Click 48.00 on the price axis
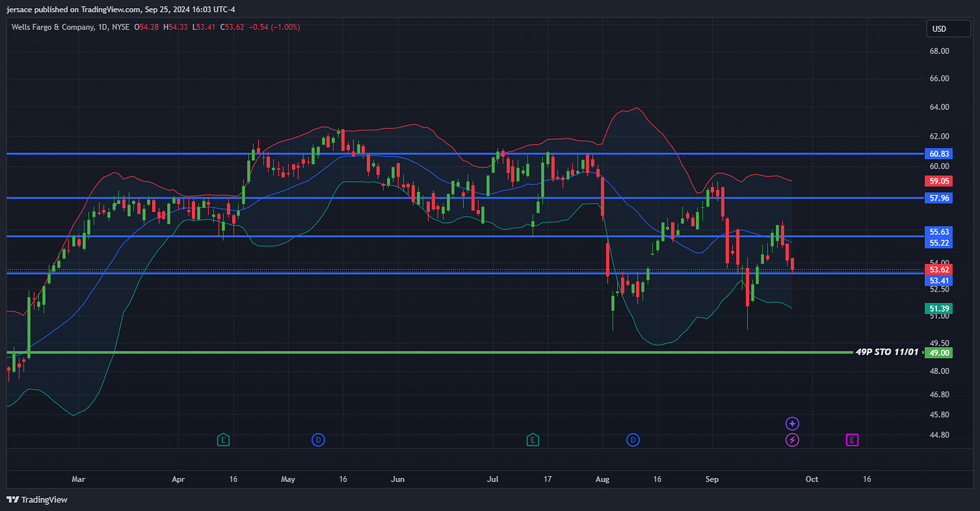Viewport: 980px width, 511px height. pos(939,371)
